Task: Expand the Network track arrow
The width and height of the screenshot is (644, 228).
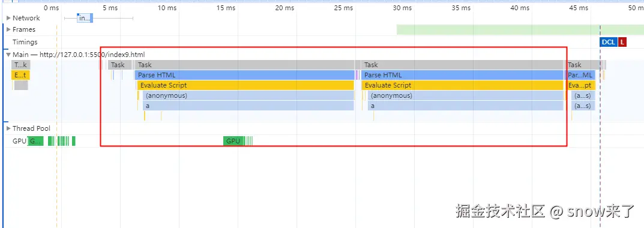Action: coord(8,18)
